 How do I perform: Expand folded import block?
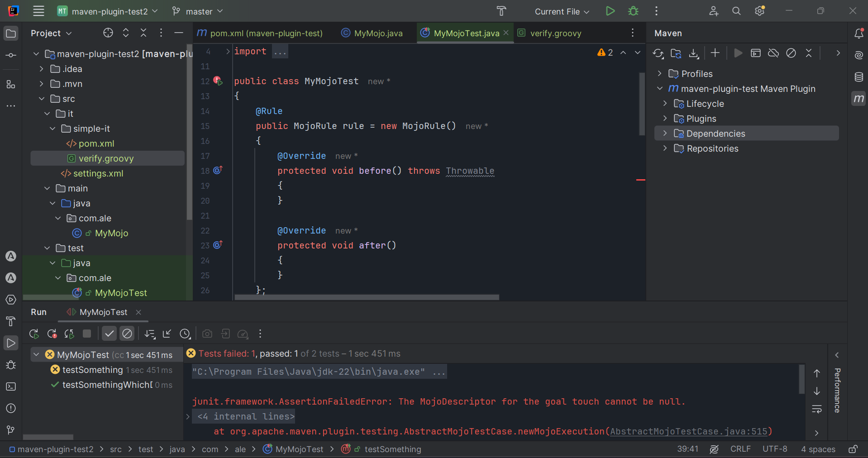[x=228, y=52]
